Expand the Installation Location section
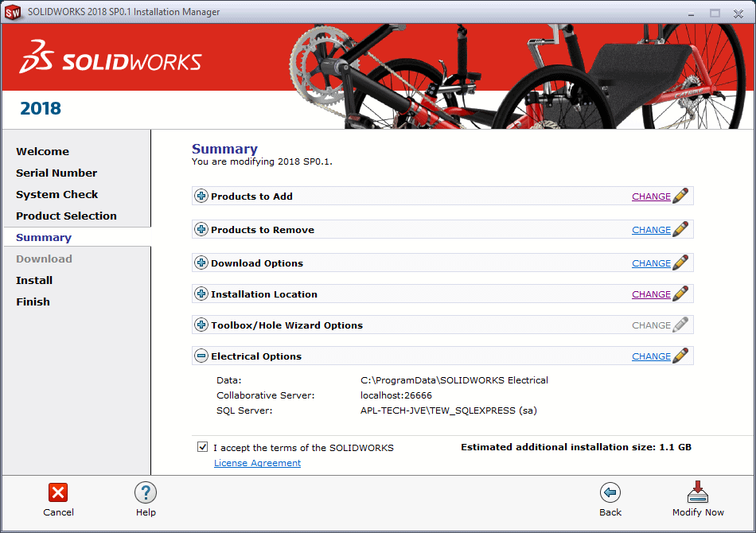 point(201,294)
